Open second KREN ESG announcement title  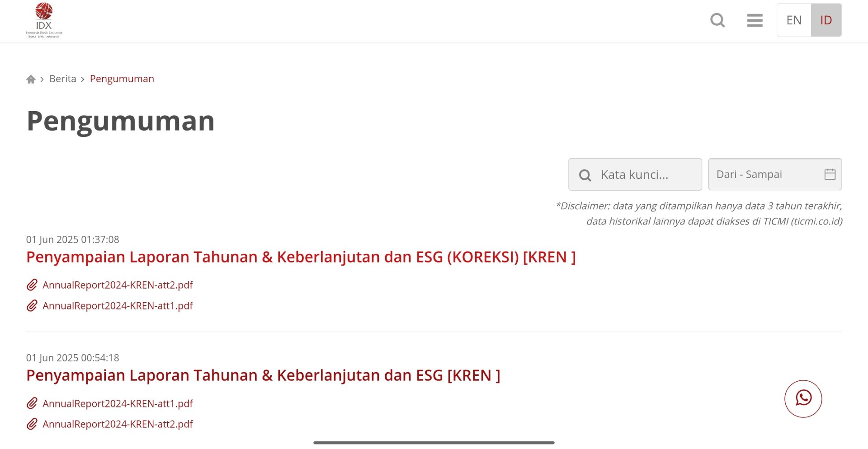[263, 375]
